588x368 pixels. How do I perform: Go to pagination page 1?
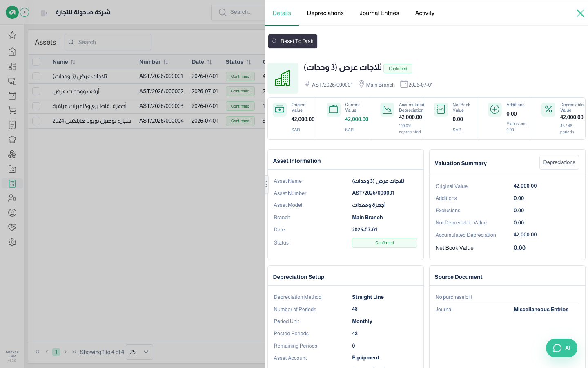coord(56,352)
